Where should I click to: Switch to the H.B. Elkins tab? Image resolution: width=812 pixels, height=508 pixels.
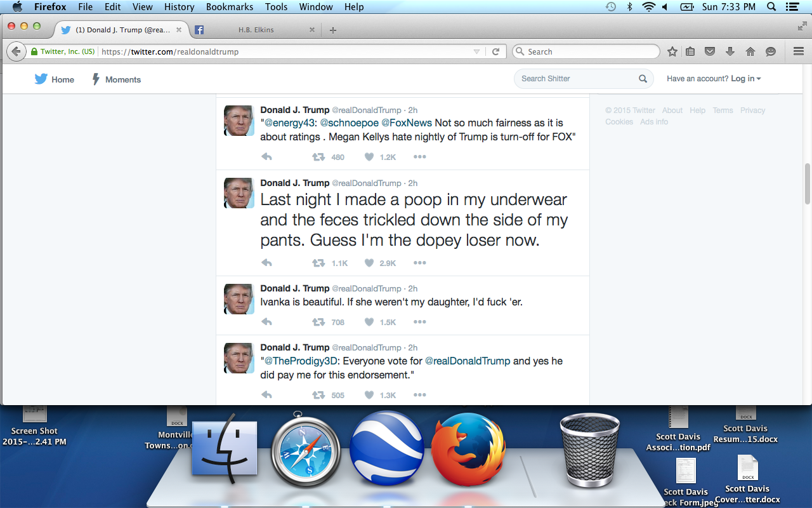[x=255, y=30]
